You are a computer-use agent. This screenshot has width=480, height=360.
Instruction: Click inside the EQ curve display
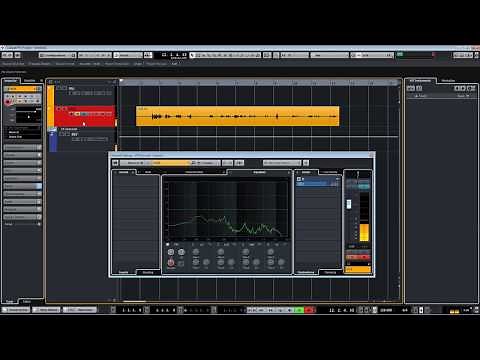227,208
